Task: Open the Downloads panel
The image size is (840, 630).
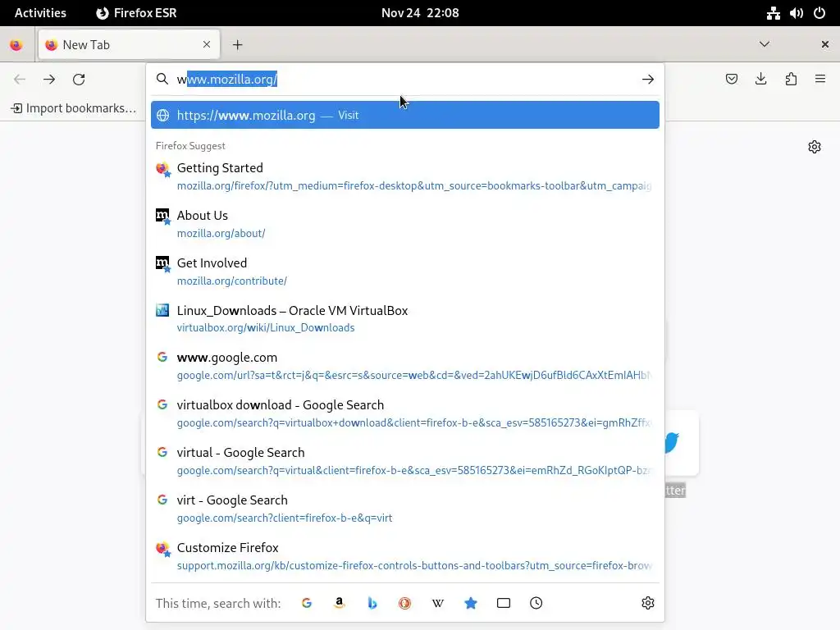Action: tap(760, 80)
